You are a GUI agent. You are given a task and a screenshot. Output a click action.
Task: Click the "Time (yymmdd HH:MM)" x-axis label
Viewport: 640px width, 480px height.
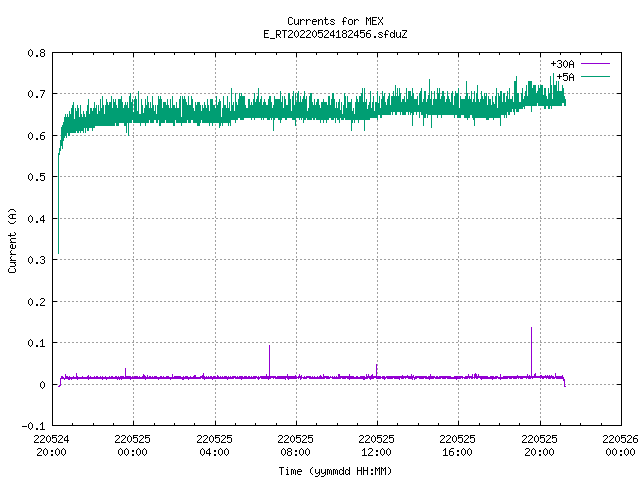pyautogui.click(x=335, y=471)
